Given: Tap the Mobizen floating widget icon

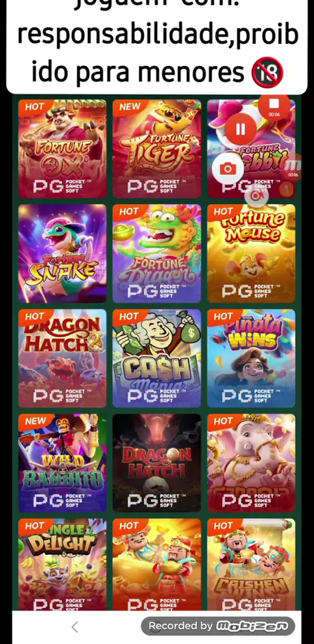Looking at the screenshot, I should [x=293, y=166].
